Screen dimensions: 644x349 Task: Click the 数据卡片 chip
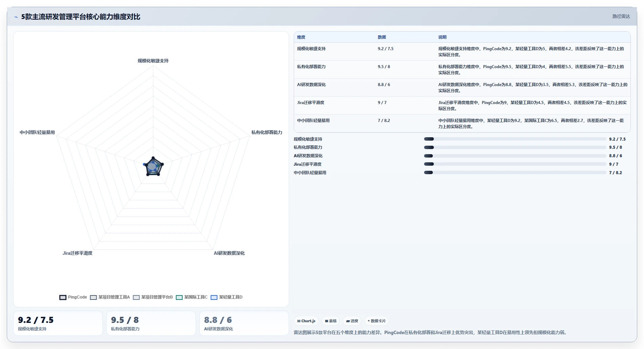click(x=377, y=321)
